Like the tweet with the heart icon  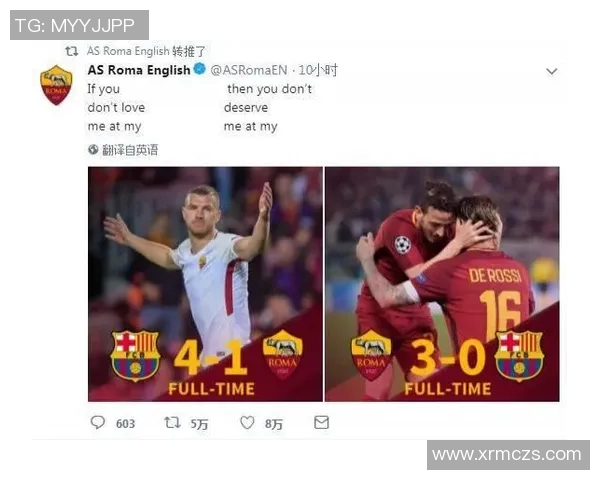[x=247, y=423]
